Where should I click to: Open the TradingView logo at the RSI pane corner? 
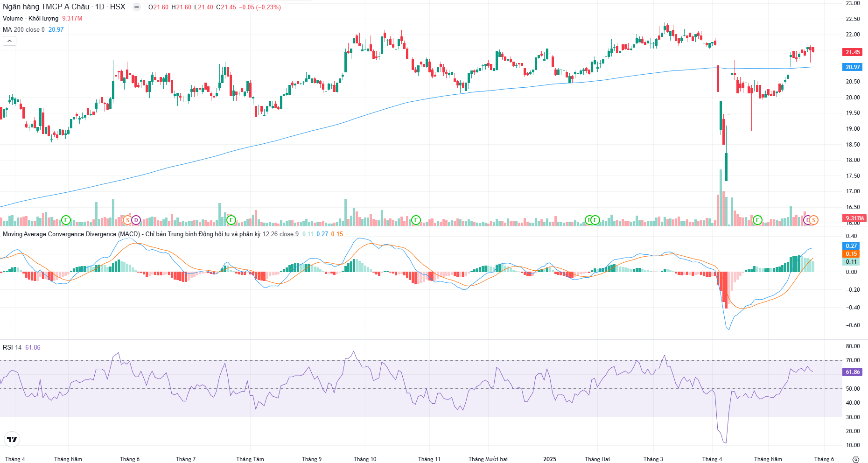[x=12, y=439]
